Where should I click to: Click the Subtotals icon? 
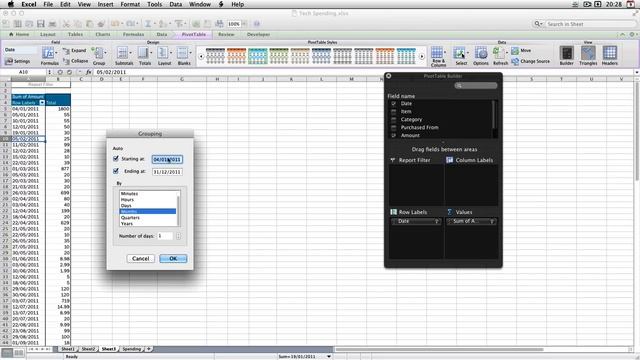tap(122, 53)
